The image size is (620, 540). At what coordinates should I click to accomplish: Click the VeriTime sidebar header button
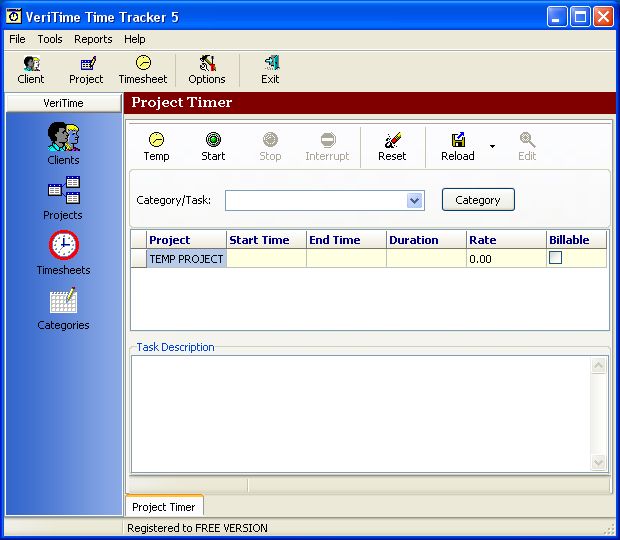[64, 103]
